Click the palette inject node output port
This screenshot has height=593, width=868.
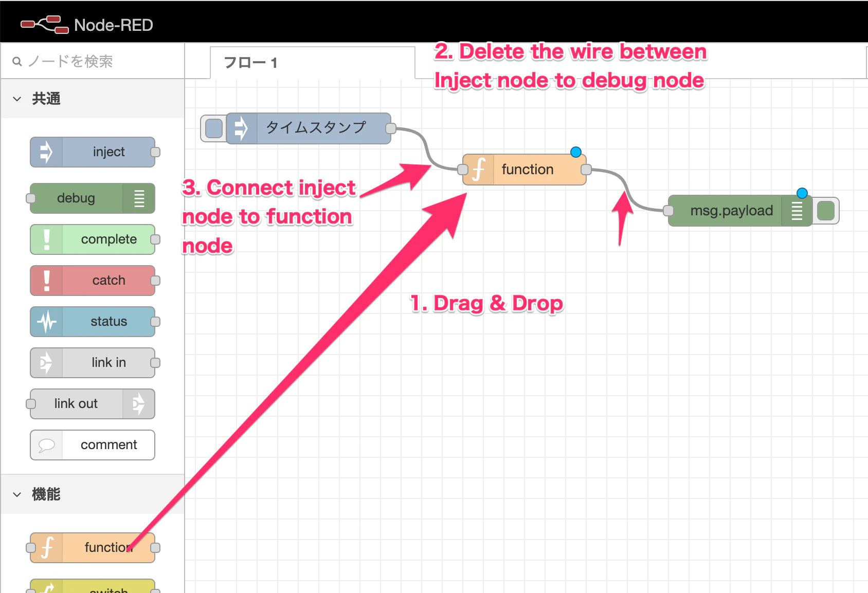pyautogui.click(x=155, y=152)
